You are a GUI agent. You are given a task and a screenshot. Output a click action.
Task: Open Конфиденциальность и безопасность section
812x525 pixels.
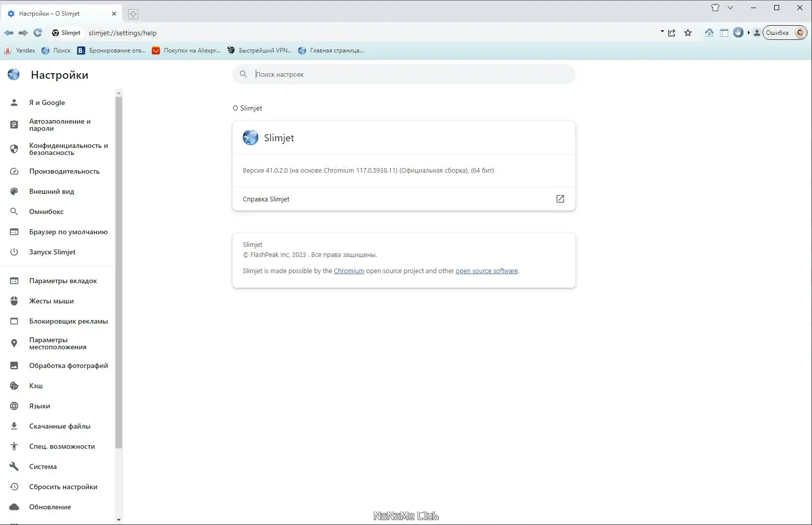pos(57,149)
